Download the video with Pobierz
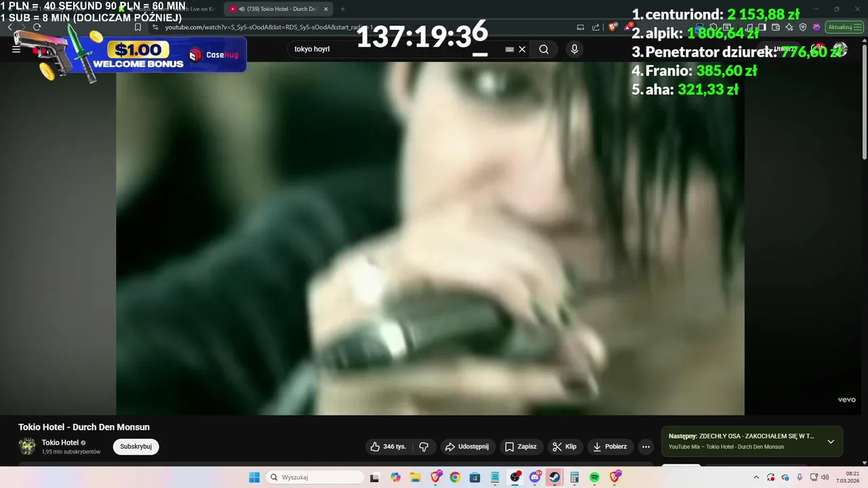This screenshot has width=868, height=488. click(610, 447)
